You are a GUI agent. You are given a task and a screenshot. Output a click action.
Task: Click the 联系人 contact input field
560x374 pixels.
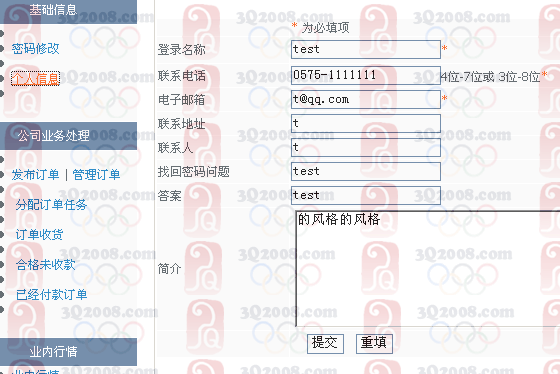click(x=366, y=148)
